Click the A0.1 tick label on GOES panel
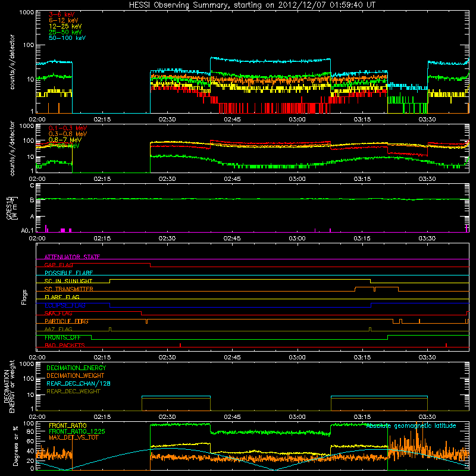 pos(27,231)
